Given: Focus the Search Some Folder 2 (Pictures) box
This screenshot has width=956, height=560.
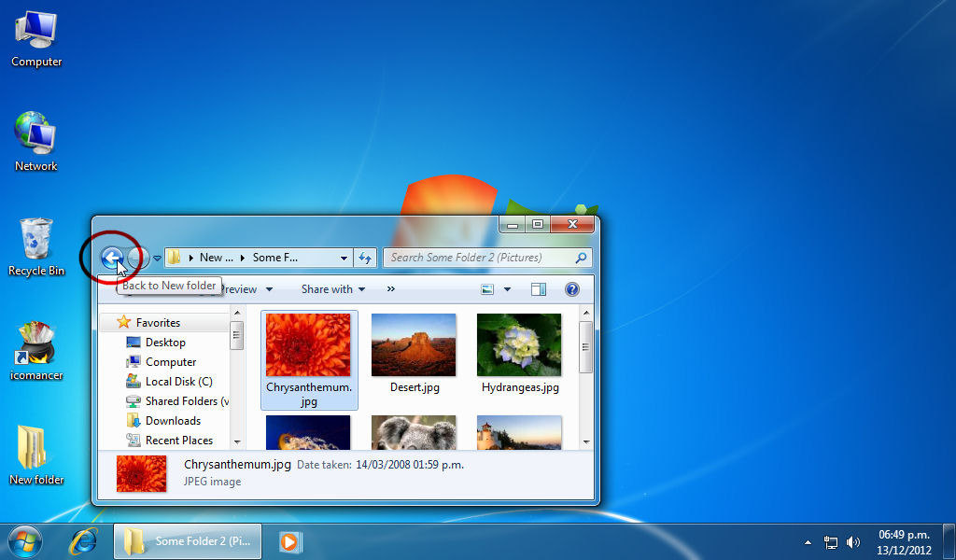Looking at the screenshot, I should tap(487, 258).
